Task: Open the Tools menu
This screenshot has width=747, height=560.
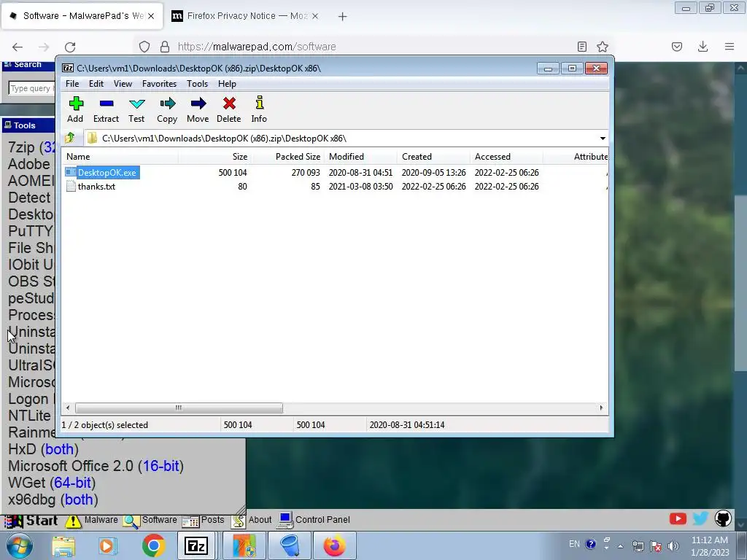Action: pyautogui.click(x=197, y=84)
